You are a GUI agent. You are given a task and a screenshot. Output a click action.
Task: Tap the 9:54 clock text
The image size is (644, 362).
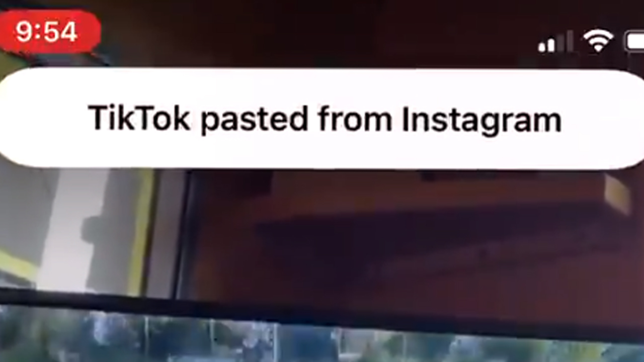click(46, 32)
